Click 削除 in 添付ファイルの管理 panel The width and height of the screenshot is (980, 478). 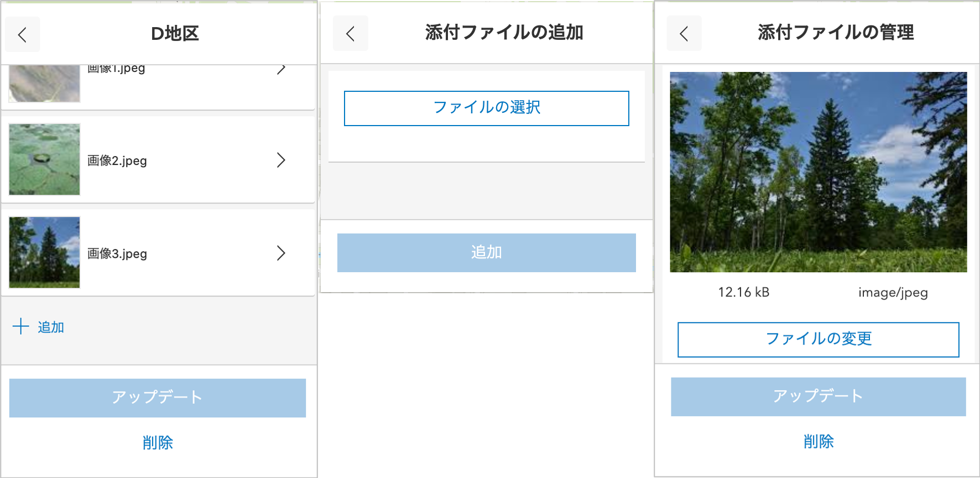(819, 441)
